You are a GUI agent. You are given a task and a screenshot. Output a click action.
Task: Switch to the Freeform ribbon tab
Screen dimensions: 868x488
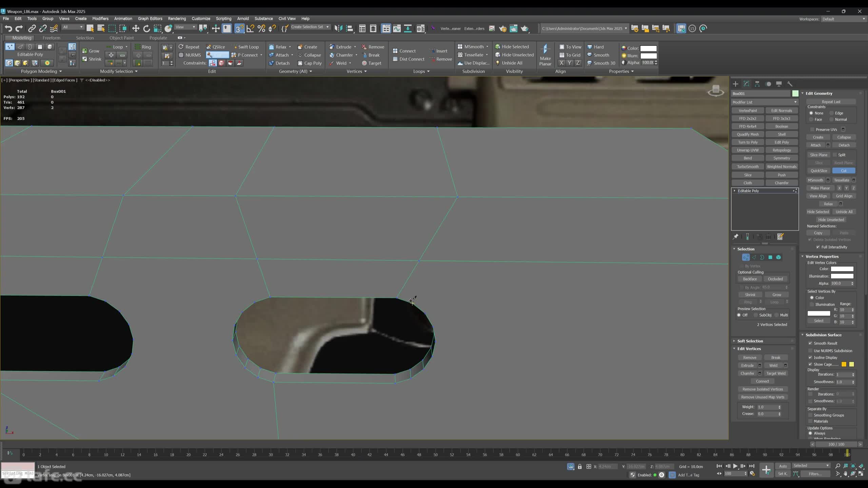point(52,38)
